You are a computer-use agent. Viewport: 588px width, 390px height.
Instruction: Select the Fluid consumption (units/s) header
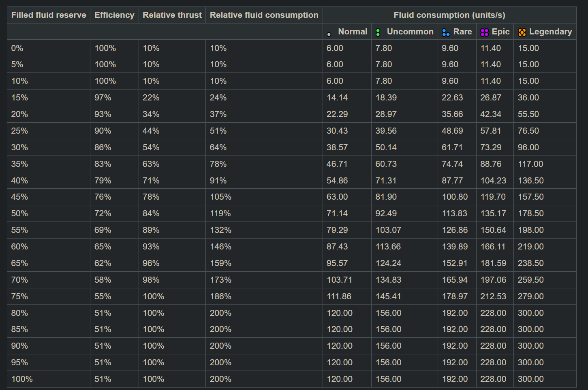[449, 15]
